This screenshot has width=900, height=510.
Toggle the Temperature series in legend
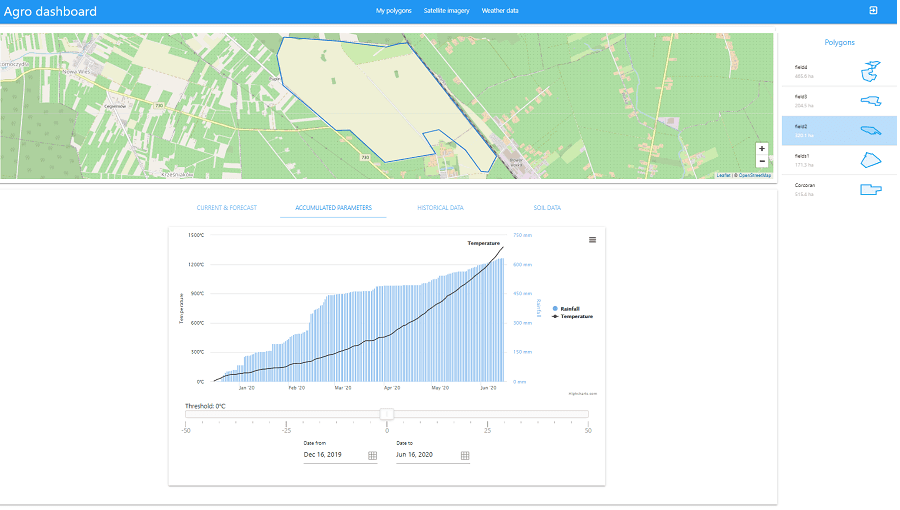pos(572,317)
